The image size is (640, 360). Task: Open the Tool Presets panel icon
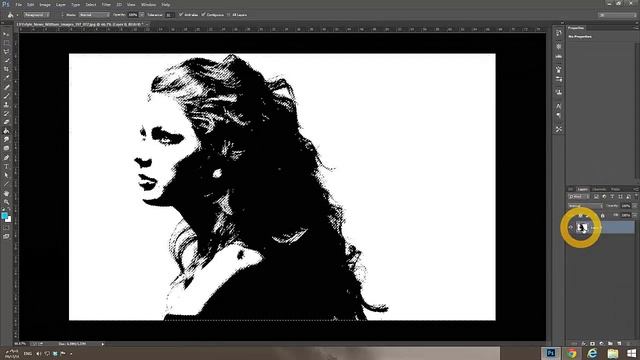(558, 129)
